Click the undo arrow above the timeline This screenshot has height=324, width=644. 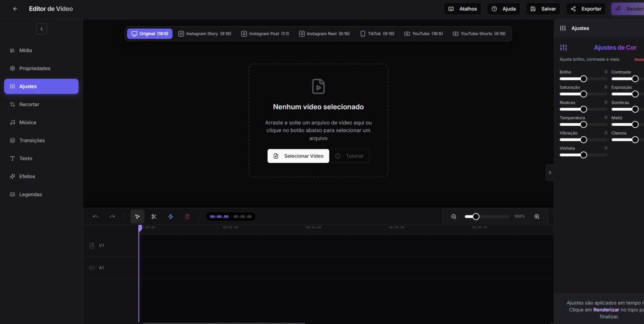click(95, 216)
